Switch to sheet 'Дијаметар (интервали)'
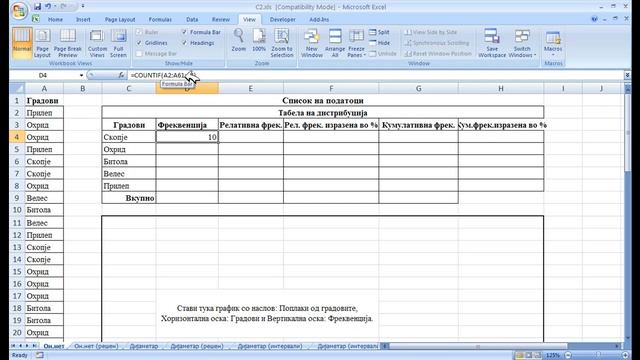The height and width of the screenshot is (360, 640). click(270, 346)
